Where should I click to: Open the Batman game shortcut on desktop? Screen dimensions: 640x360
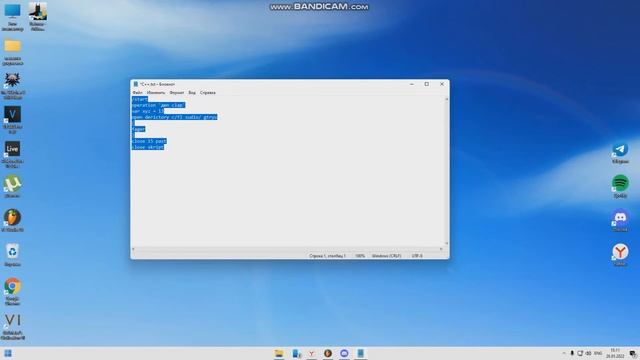point(38,17)
